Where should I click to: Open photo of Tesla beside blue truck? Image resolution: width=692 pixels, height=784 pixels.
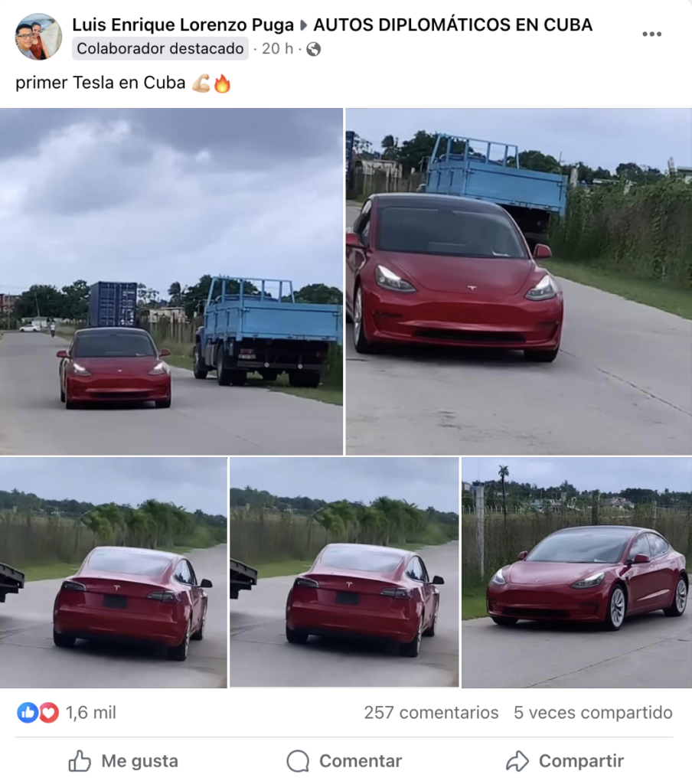171,282
